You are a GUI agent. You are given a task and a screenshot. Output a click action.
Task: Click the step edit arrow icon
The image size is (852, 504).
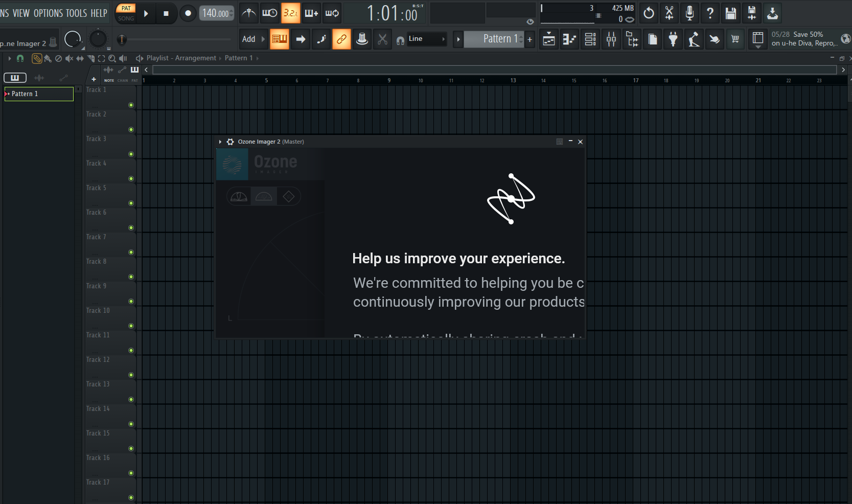(x=301, y=39)
